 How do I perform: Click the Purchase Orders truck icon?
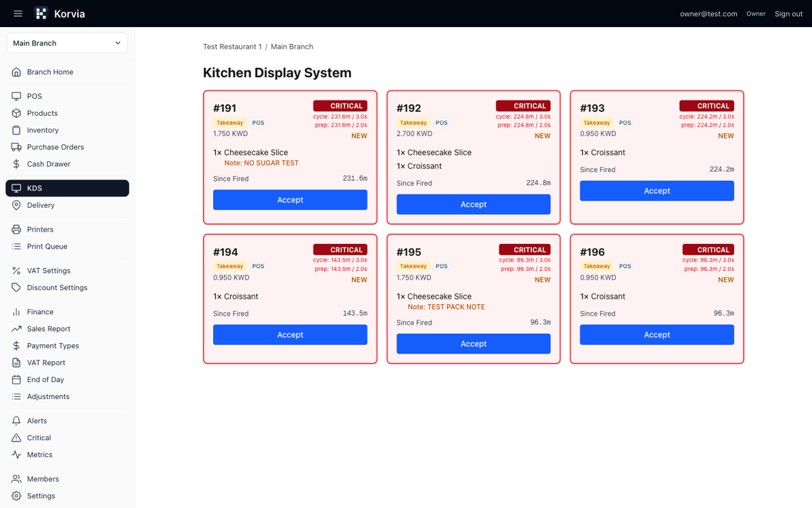coord(16,147)
